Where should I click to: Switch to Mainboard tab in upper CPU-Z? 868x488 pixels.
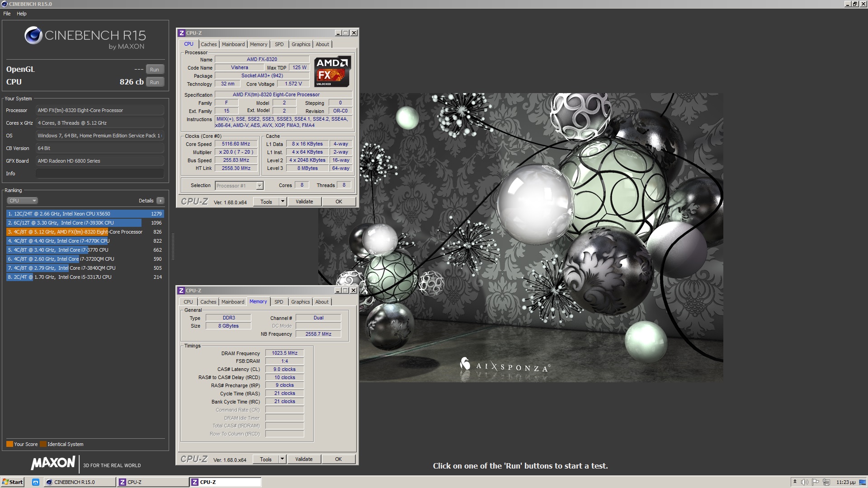pyautogui.click(x=233, y=44)
